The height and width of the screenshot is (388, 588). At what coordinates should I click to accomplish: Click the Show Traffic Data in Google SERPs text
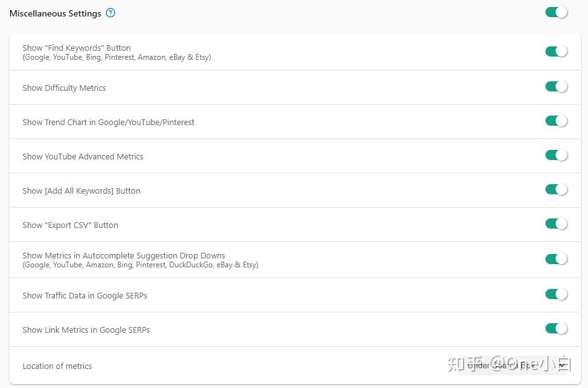84,296
